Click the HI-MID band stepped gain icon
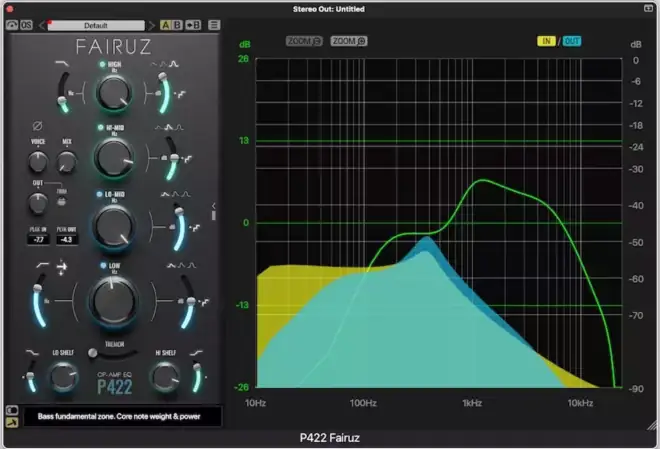Image resolution: width=660 pixels, height=449 pixels. coord(187,159)
